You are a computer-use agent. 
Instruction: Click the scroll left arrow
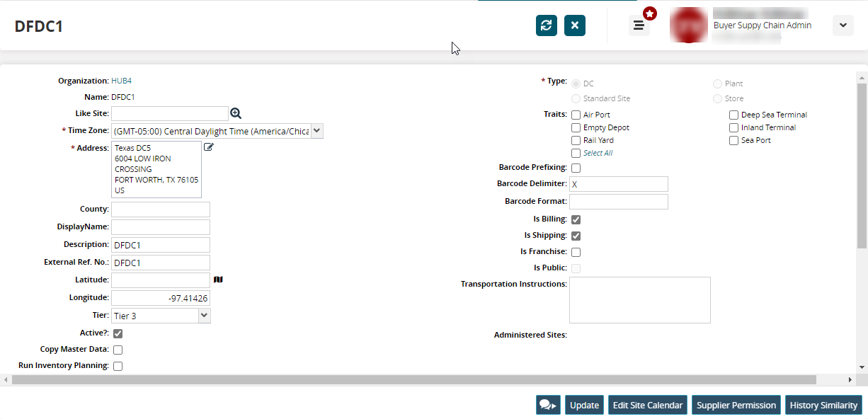click(6, 380)
